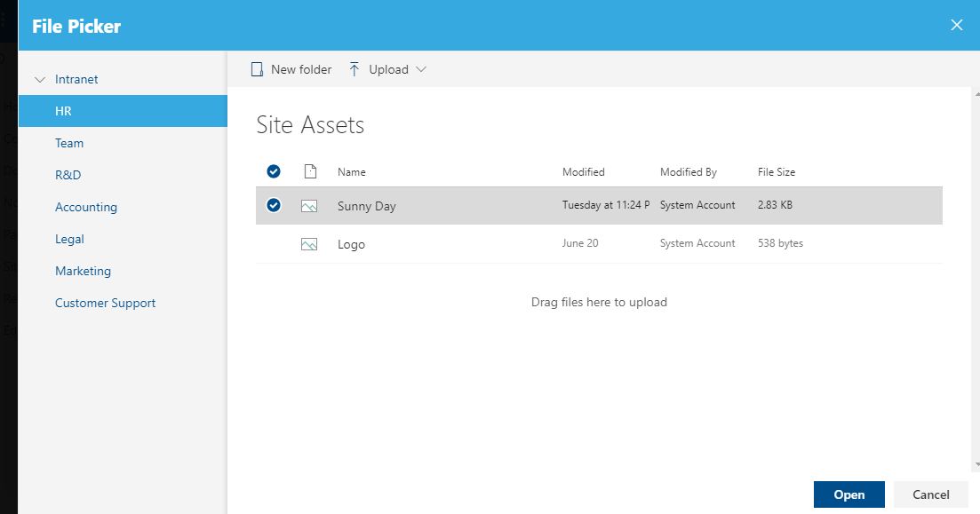This screenshot has height=514, width=980.
Task: Uncheck the Sunny Day file selection
Action: click(274, 205)
